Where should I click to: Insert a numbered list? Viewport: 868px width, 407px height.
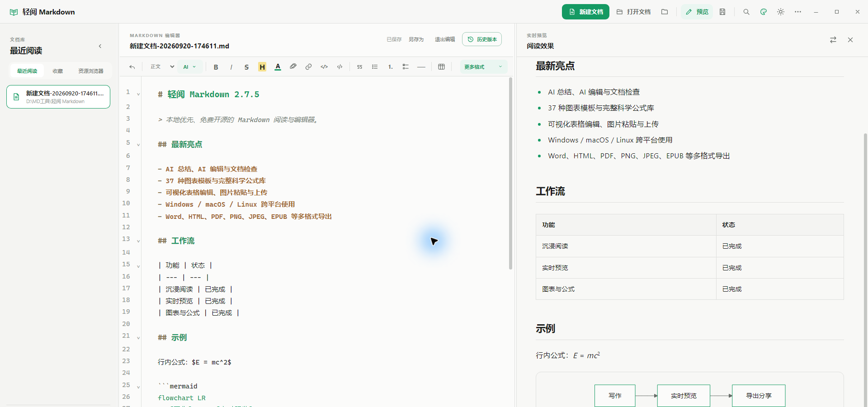[x=390, y=67]
